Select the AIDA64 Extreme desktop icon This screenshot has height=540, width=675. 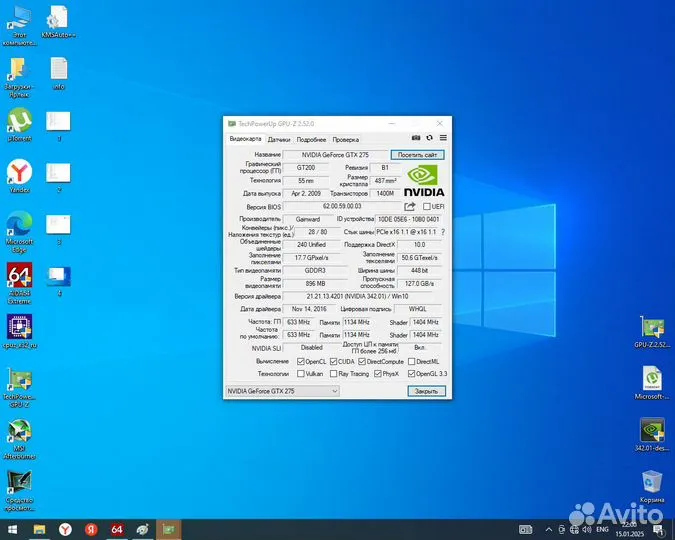click(x=19, y=283)
